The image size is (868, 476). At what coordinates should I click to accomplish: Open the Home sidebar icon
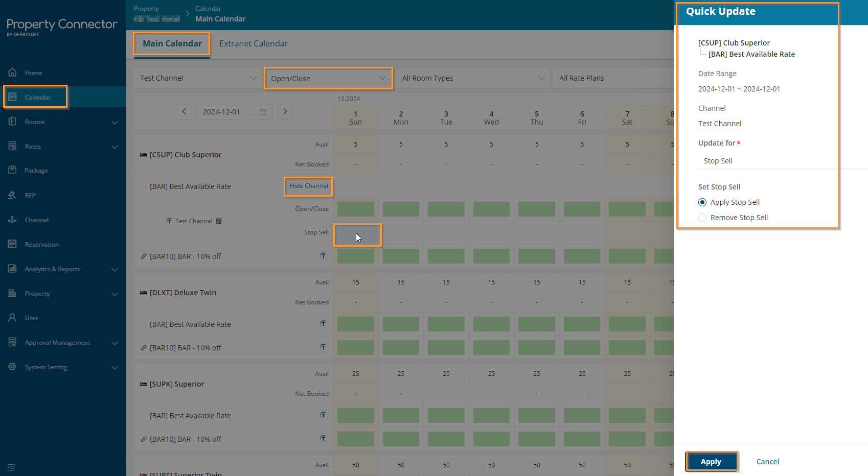click(12, 73)
